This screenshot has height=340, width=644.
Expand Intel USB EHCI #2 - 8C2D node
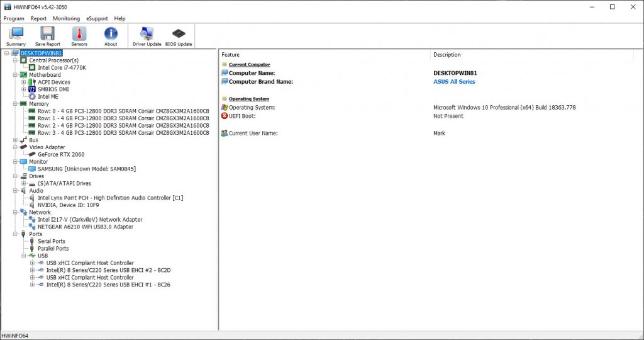point(32,270)
